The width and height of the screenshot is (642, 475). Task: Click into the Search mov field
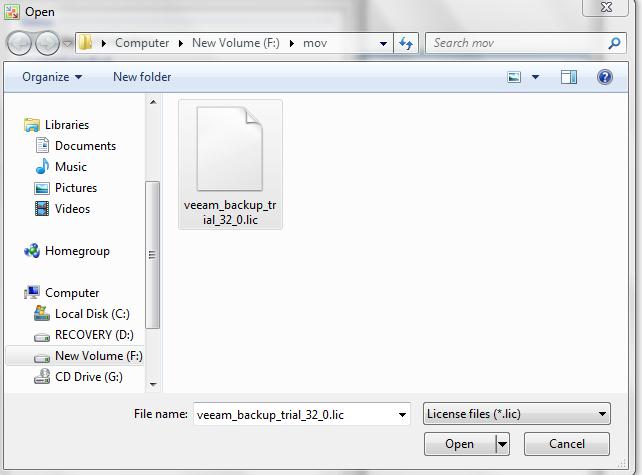tap(516, 43)
